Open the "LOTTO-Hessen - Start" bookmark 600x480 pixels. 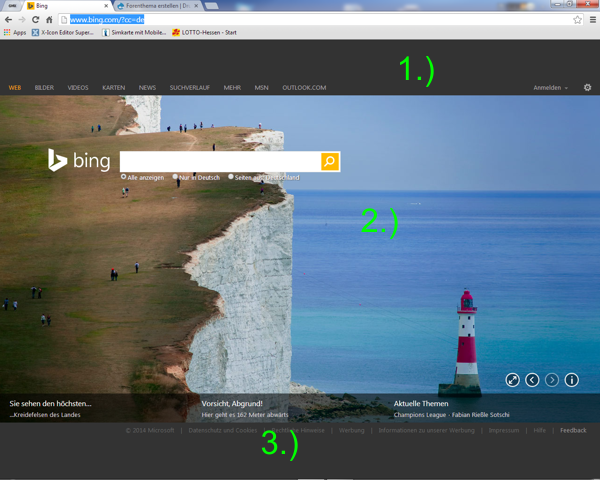click(206, 32)
